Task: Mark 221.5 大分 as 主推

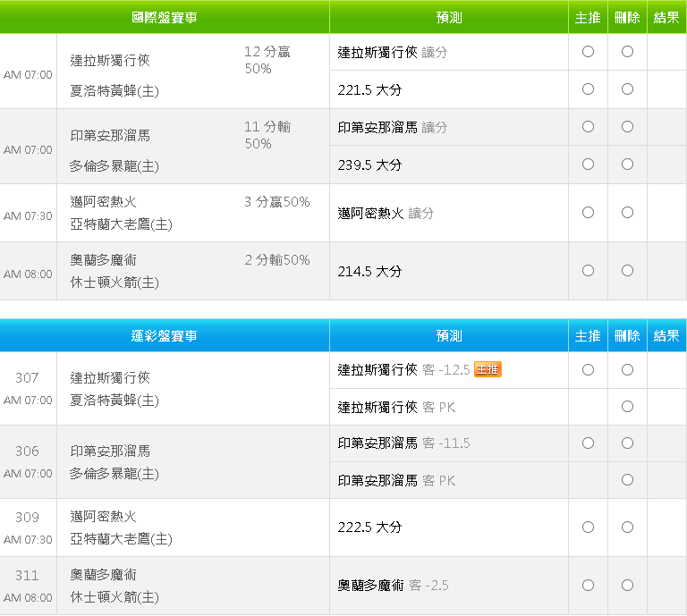Action: coord(588,89)
